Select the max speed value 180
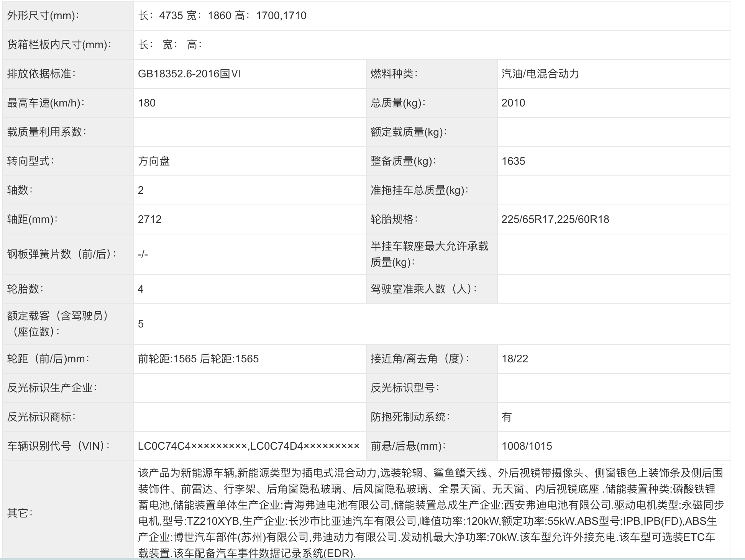Image resolution: width=745 pixels, height=560 pixels. click(x=147, y=103)
